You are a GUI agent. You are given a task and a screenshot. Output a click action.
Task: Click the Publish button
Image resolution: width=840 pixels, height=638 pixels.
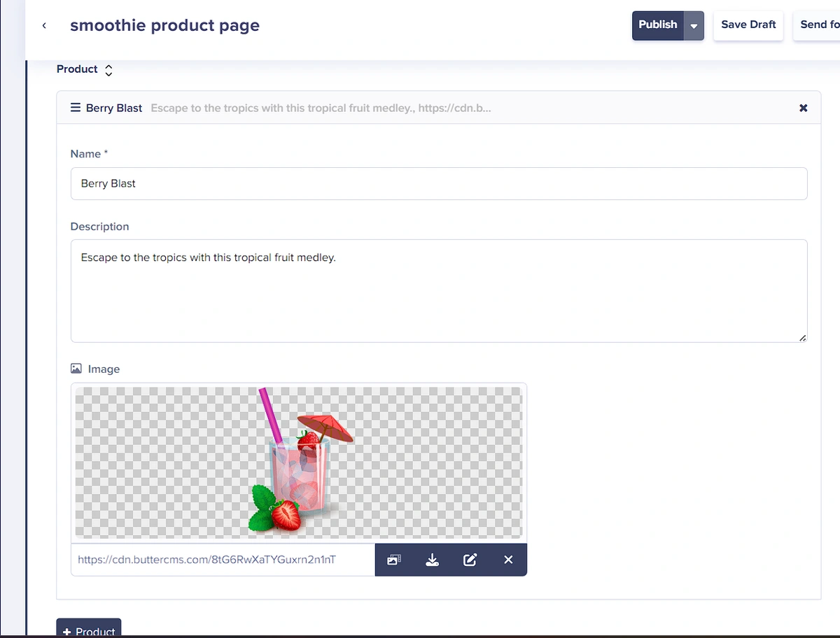pos(657,25)
